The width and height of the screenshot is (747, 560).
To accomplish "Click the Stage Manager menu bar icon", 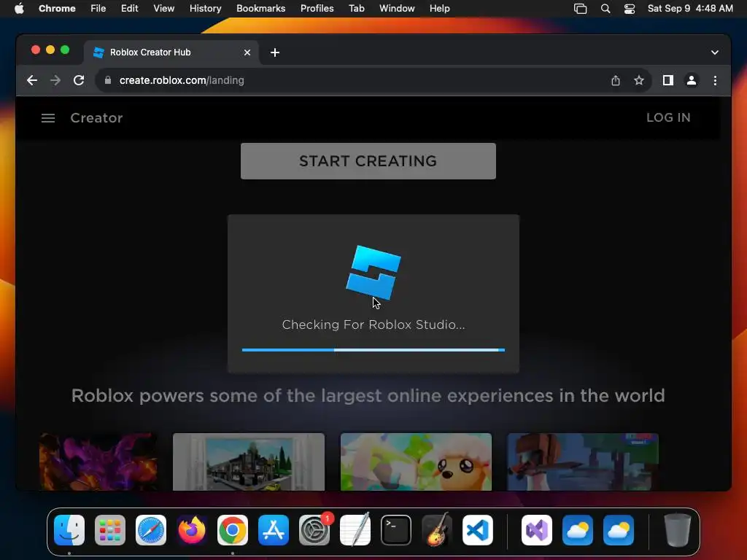I will [x=580, y=9].
